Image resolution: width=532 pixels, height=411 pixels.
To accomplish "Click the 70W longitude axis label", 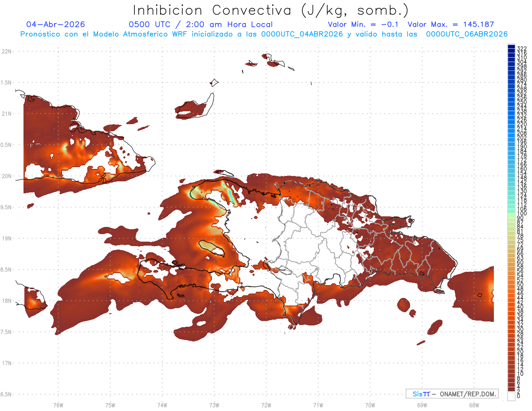I will click(x=370, y=405).
